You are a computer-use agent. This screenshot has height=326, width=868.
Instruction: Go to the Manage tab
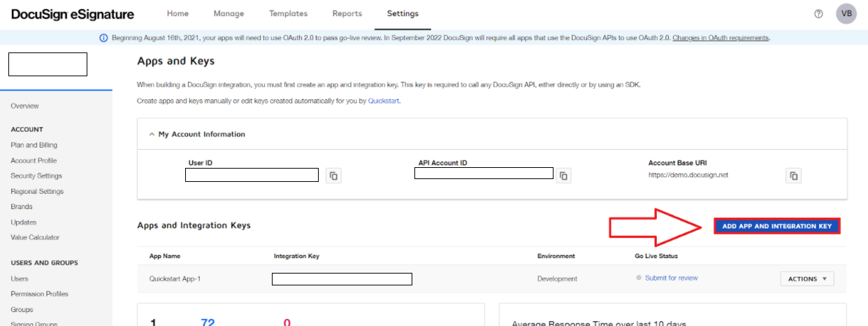click(229, 14)
